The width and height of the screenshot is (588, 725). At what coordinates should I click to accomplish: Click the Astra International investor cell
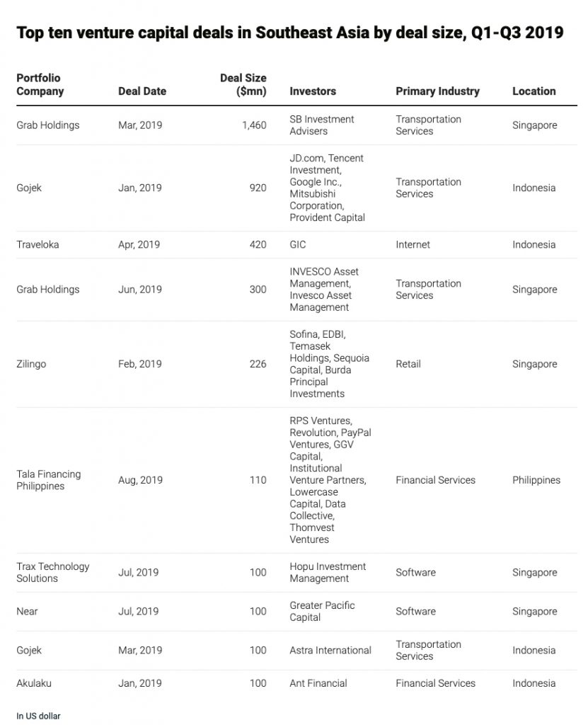click(330, 650)
